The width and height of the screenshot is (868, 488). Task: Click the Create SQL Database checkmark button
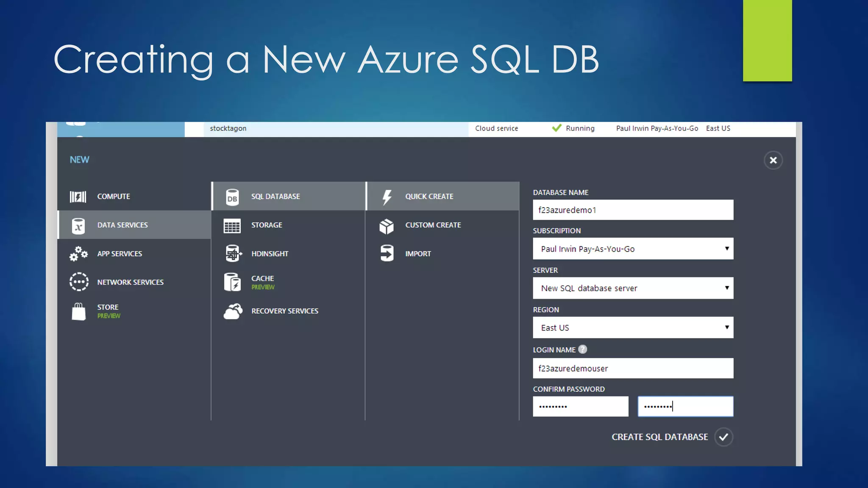click(x=723, y=437)
